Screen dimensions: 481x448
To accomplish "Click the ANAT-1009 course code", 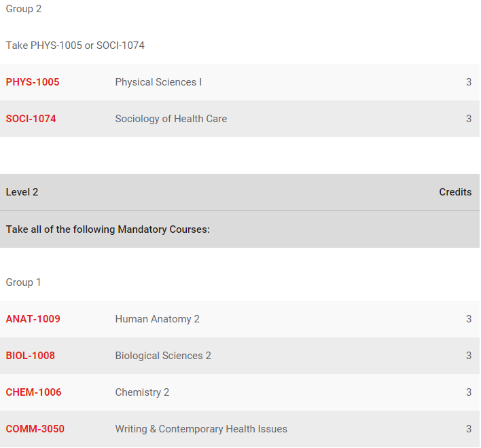I will click(x=33, y=319).
